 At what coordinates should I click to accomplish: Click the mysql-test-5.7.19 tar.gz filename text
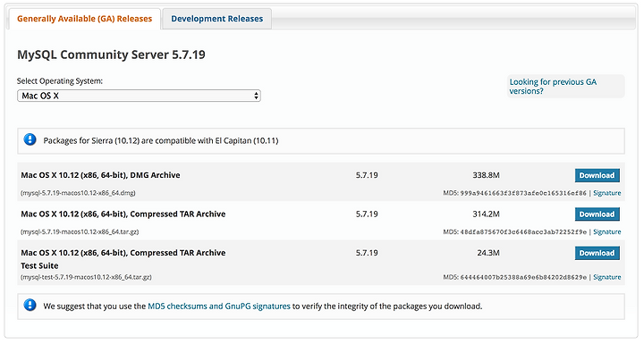coord(86,277)
